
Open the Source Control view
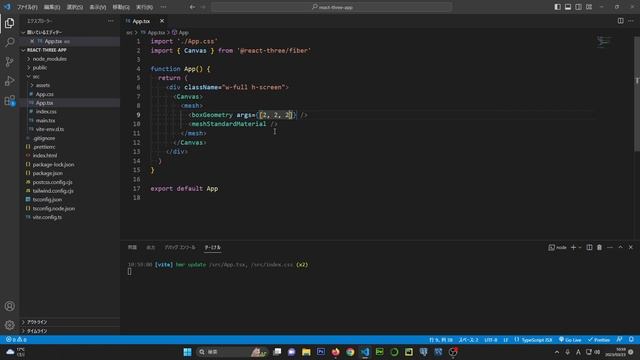click(9, 62)
